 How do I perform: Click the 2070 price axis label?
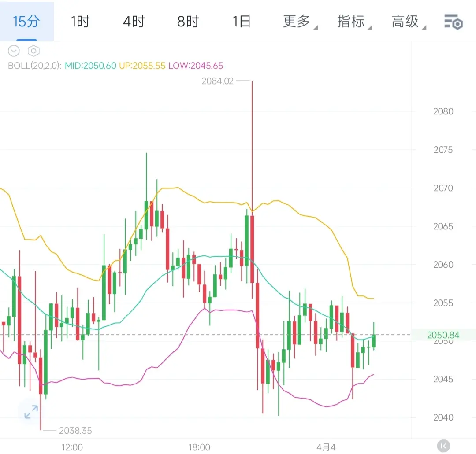[443, 188]
